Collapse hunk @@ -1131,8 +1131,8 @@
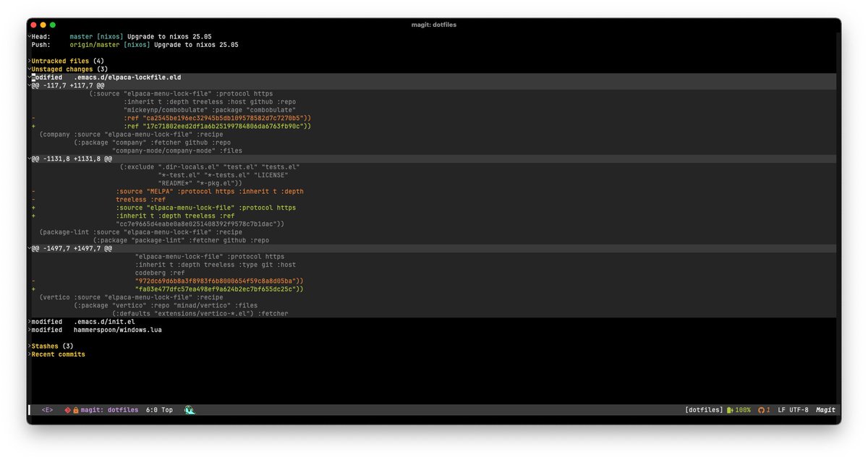Viewport: 868px width, 460px height. [x=30, y=158]
